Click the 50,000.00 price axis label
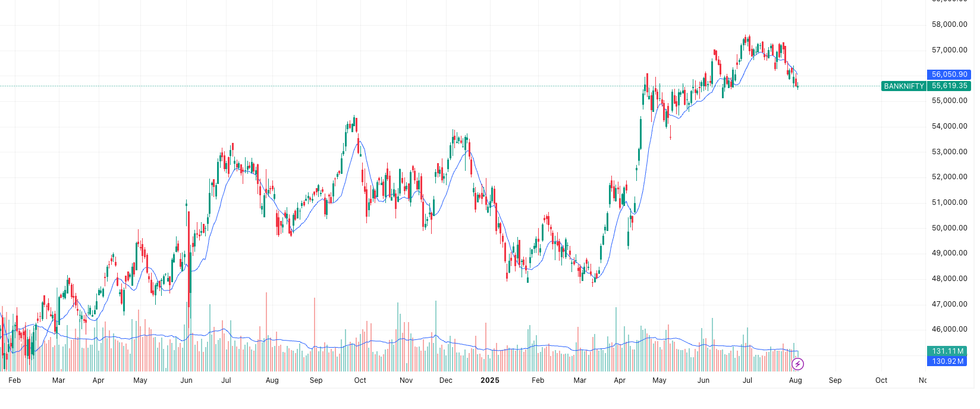The height and width of the screenshot is (409, 980). point(949,228)
